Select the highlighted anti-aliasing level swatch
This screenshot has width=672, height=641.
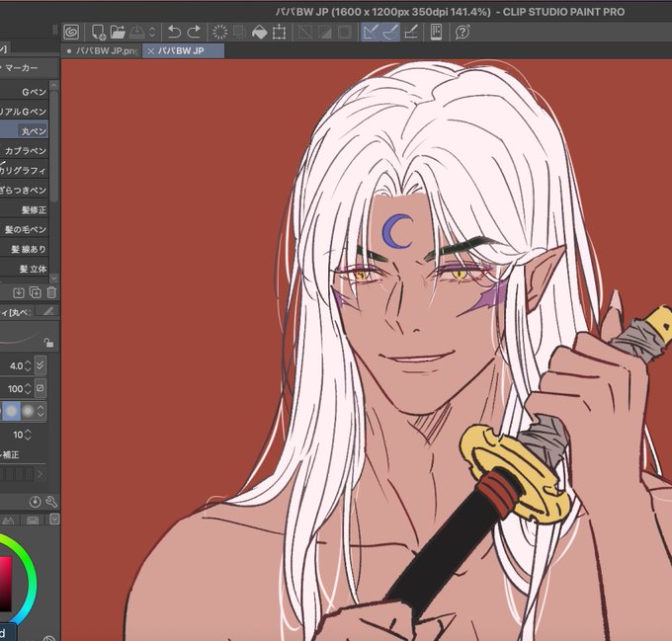pyautogui.click(x=12, y=411)
